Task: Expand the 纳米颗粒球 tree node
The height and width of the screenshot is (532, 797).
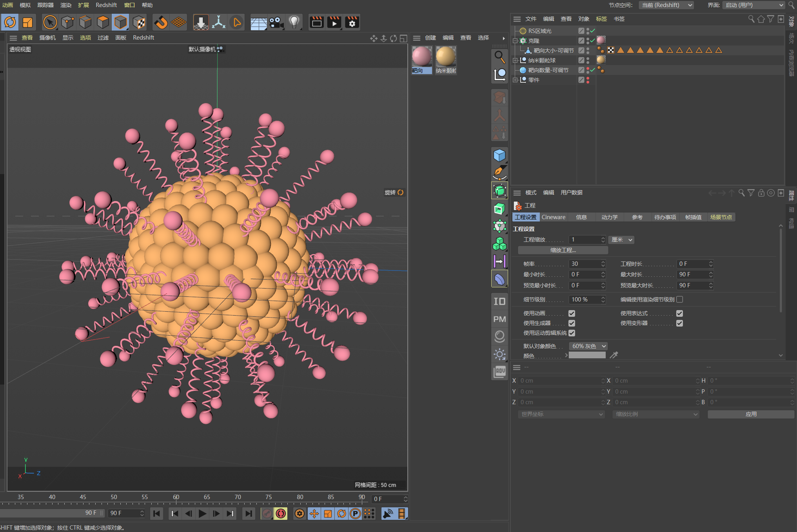Action: 515,60
